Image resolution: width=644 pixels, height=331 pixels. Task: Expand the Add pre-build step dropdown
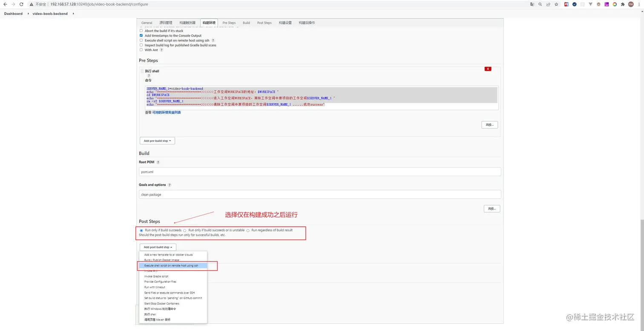pyautogui.click(x=157, y=141)
